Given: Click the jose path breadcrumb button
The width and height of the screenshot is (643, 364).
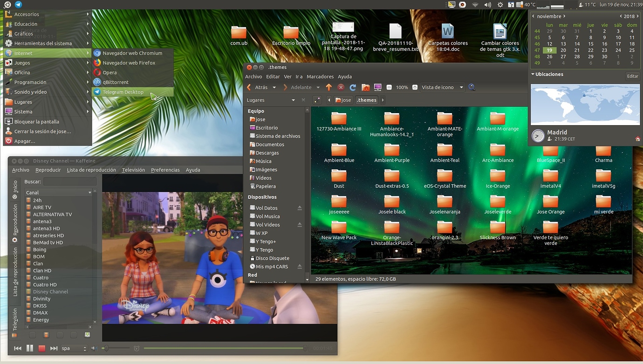Looking at the screenshot, I should pos(343,100).
